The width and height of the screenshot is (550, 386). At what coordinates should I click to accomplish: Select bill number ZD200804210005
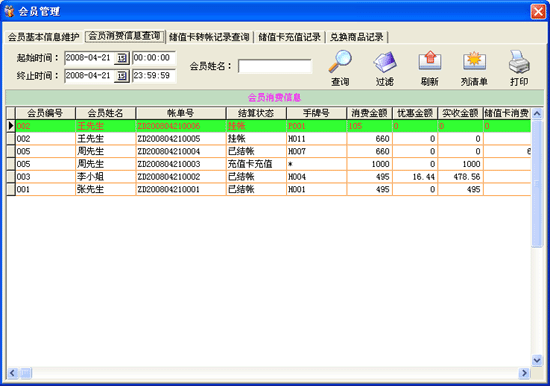pyautogui.click(x=181, y=139)
